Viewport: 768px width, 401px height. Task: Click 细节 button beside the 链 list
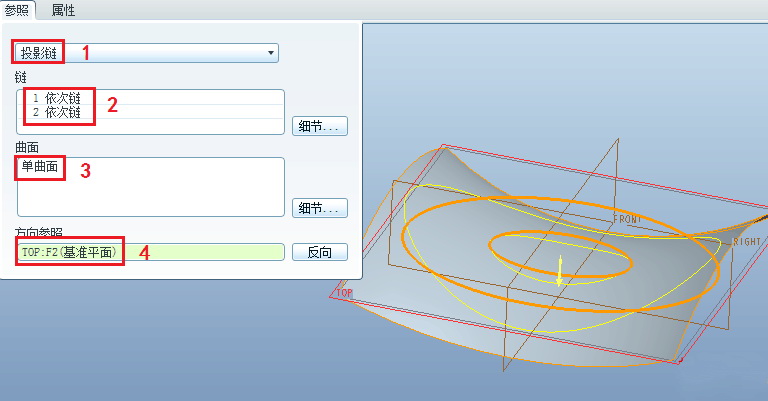click(x=320, y=126)
